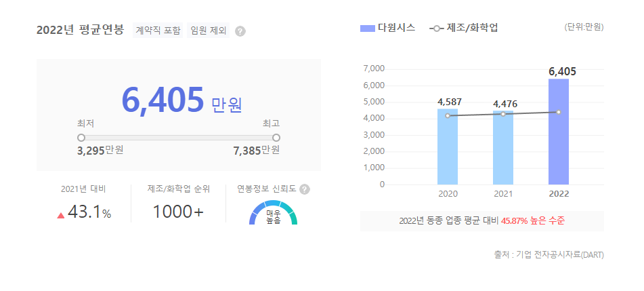Click the 2021년 대비 label
The image size is (644, 291).
(x=83, y=189)
